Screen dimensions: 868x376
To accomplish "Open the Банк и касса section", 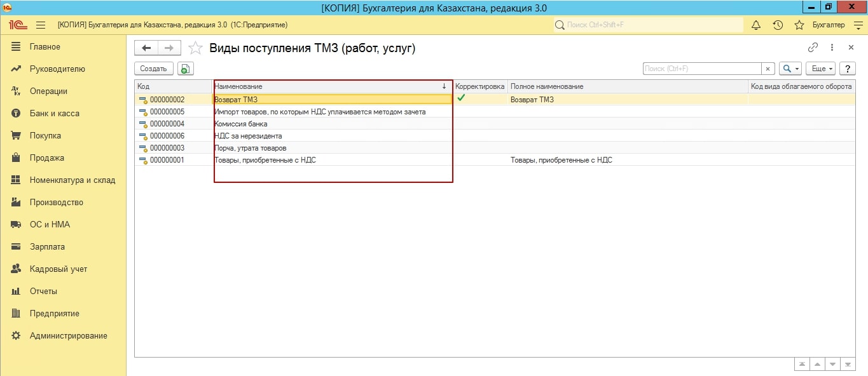I will click(x=54, y=114).
